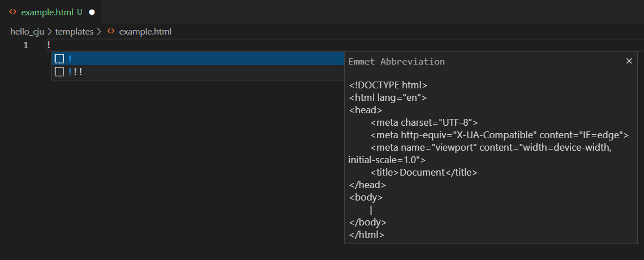Open hello_cju breadcrumb folder

tap(27, 31)
